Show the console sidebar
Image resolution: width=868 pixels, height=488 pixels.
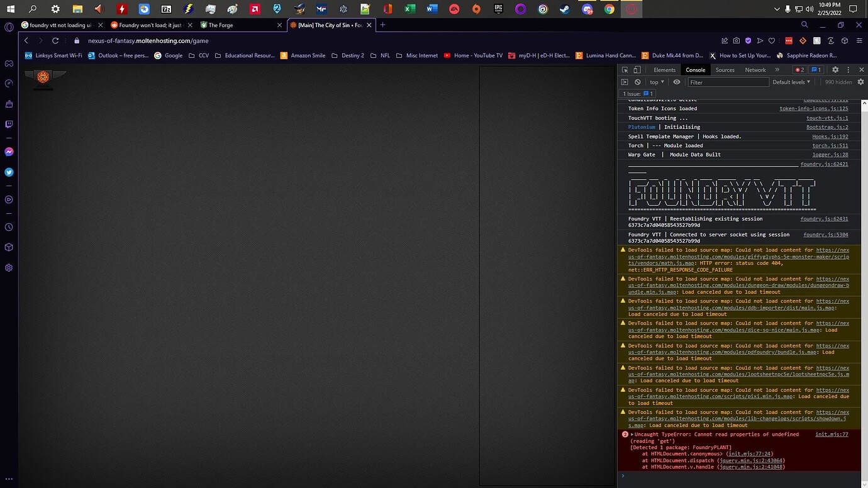[625, 82]
